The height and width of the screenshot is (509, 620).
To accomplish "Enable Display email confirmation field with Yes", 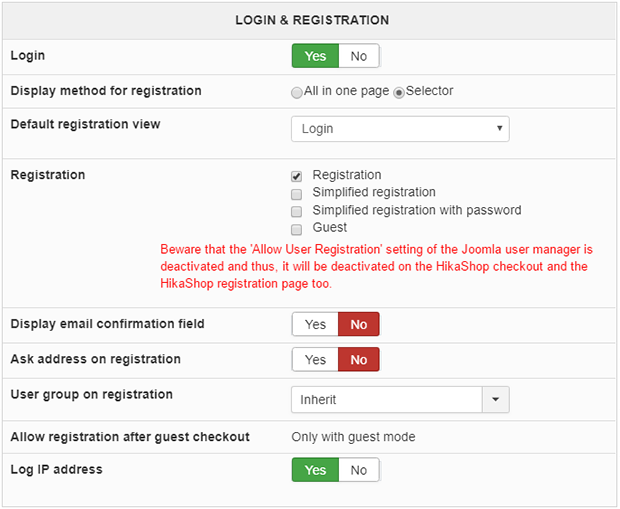I will click(315, 324).
